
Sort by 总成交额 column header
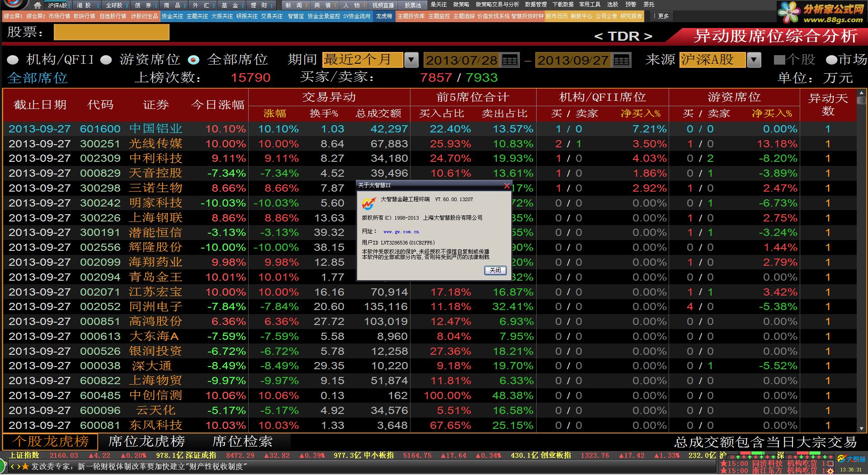pos(378,113)
